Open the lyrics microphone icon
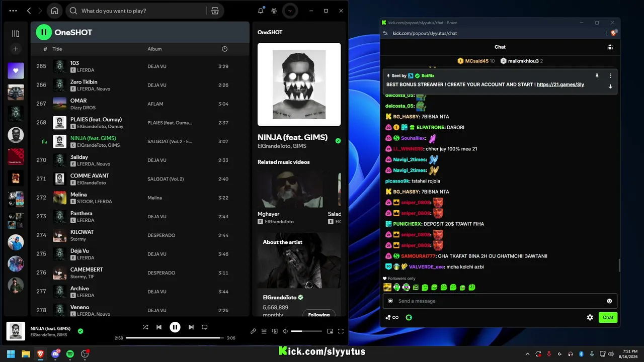The image size is (644, 362). point(253,331)
